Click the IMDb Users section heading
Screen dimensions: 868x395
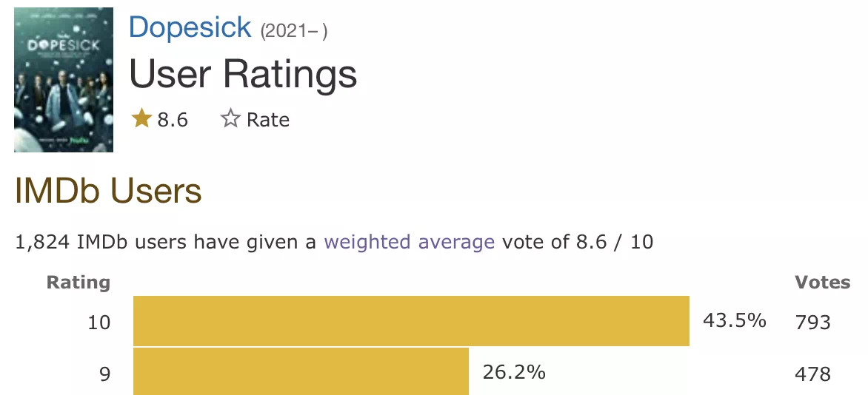108,190
